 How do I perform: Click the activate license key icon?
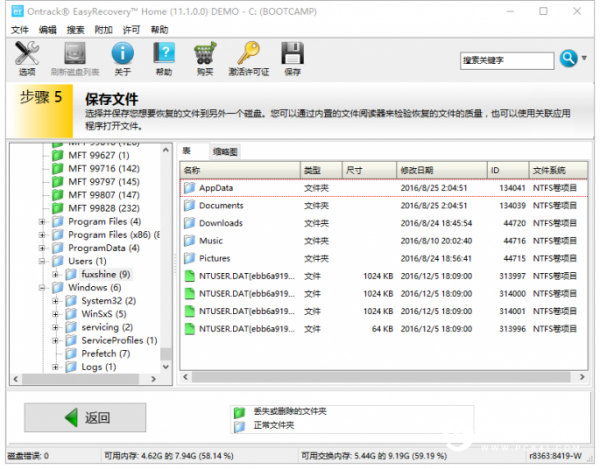pos(248,53)
